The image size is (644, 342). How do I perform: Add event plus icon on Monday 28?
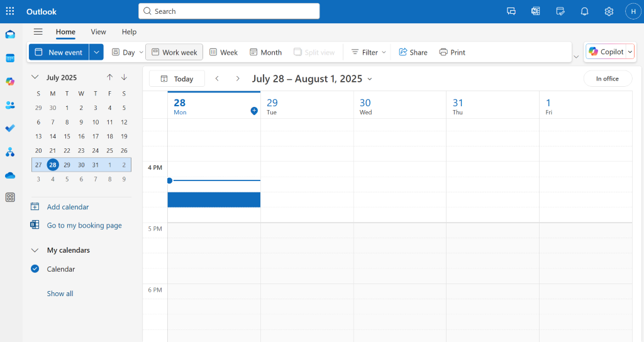(254, 111)
